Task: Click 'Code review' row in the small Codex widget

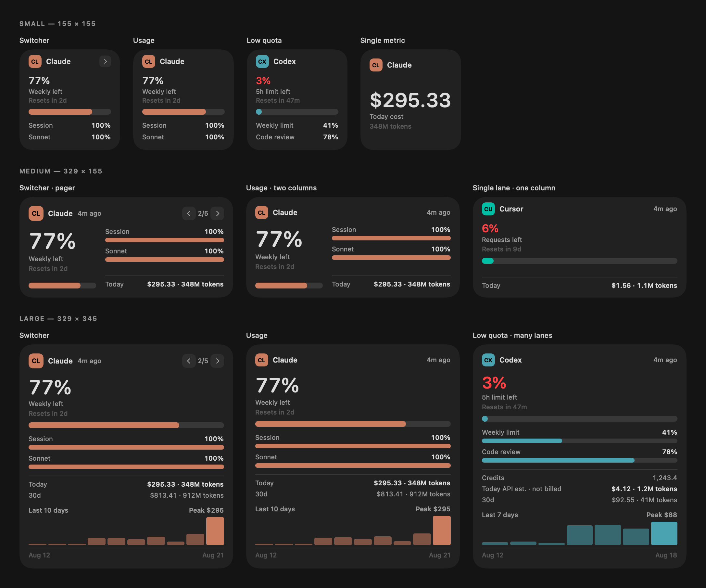Action: 297,137
